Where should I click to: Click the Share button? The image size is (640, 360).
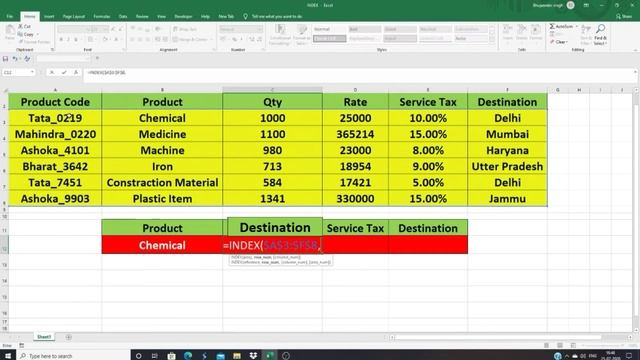(x=624, y=16)
